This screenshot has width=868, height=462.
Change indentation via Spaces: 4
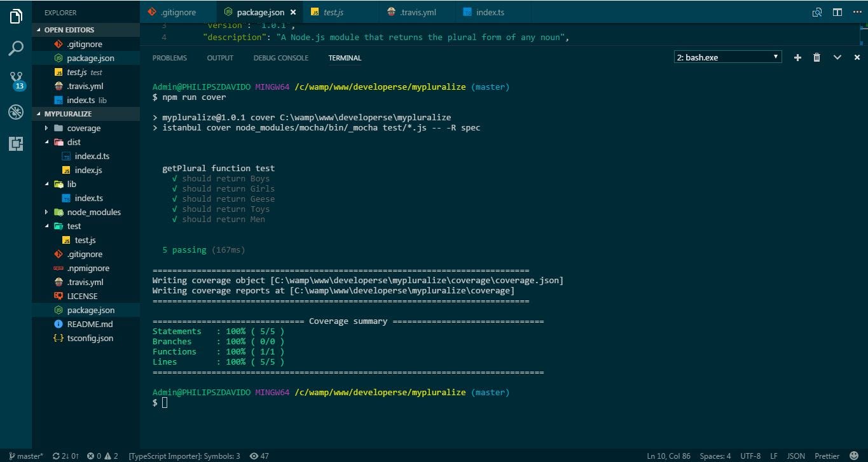[715, 456]
